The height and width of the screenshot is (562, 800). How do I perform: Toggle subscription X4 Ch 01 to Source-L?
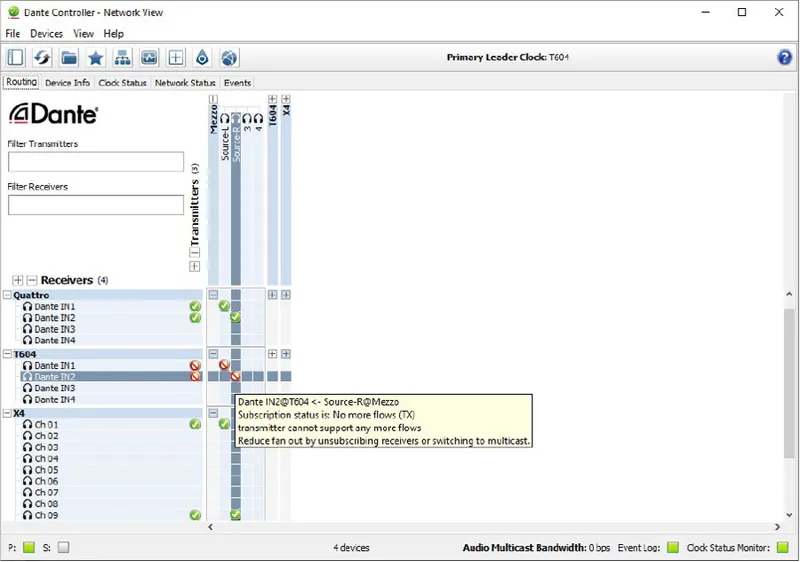[x=224, y=424]
